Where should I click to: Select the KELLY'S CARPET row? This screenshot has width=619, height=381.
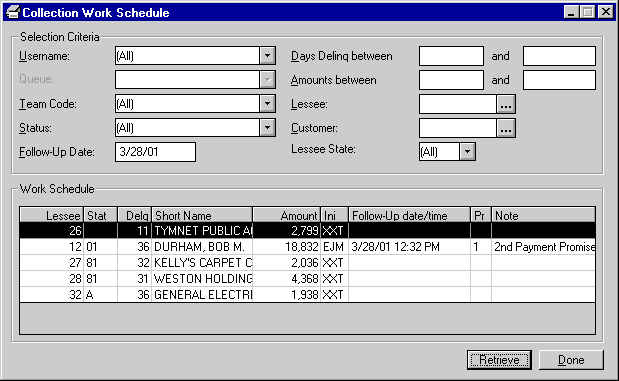(x=307, y=263)
